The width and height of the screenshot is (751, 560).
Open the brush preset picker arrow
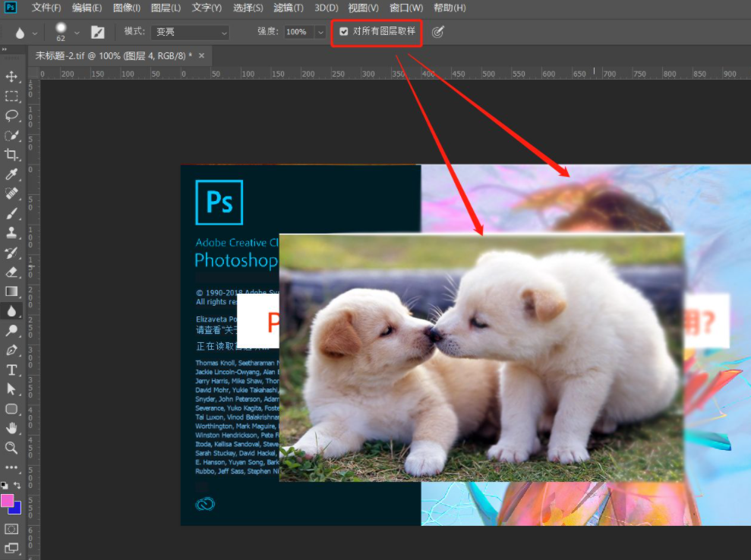tap(77, 33)
